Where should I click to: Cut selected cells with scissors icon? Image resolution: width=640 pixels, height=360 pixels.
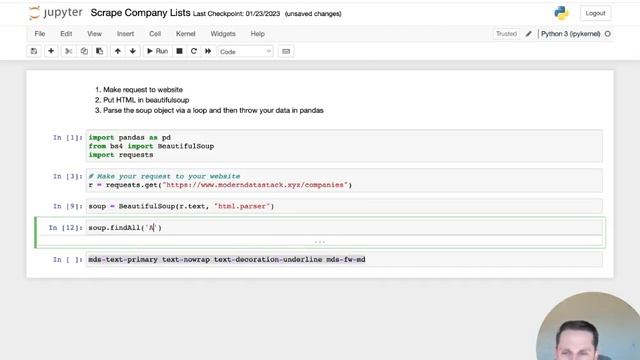click(69, 51)
